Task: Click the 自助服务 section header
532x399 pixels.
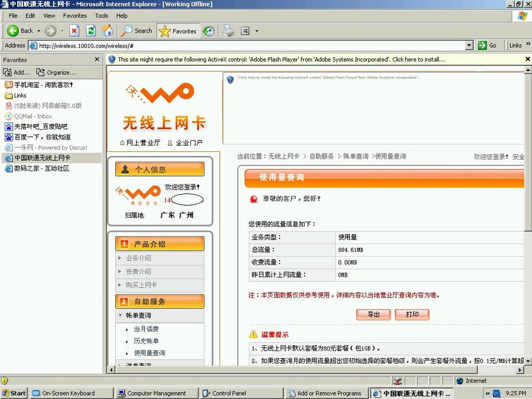Action: click(x=160, y=301)
